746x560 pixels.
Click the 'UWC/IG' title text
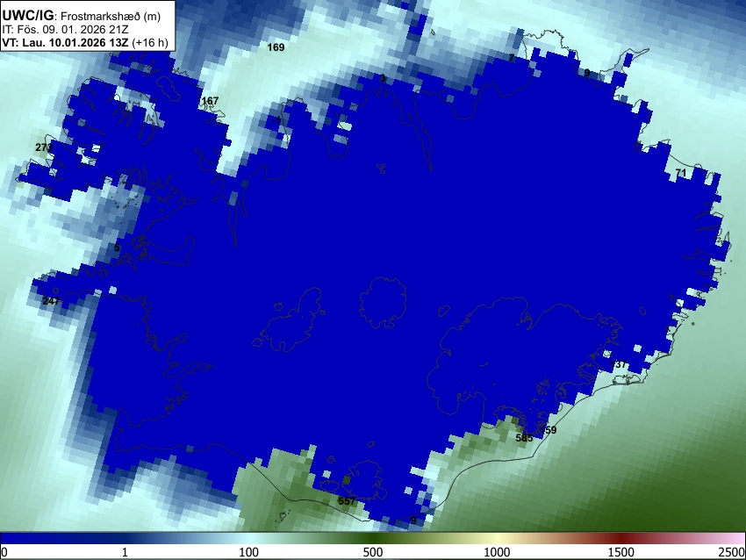click(x=28, y=16)
